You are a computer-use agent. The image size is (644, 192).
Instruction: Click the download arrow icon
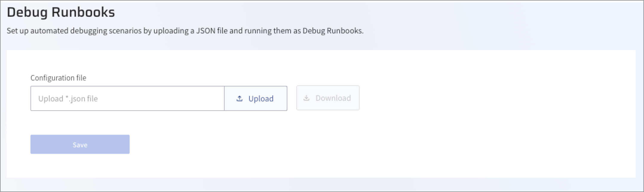pyautogui.click(x=306, y=98)
